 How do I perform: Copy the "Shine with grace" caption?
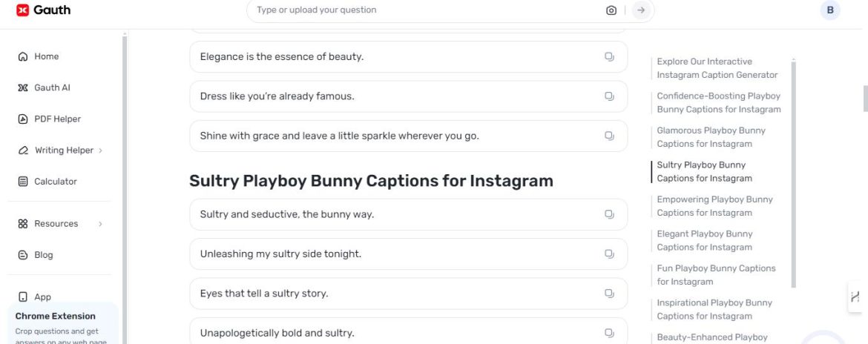(609, 136)
